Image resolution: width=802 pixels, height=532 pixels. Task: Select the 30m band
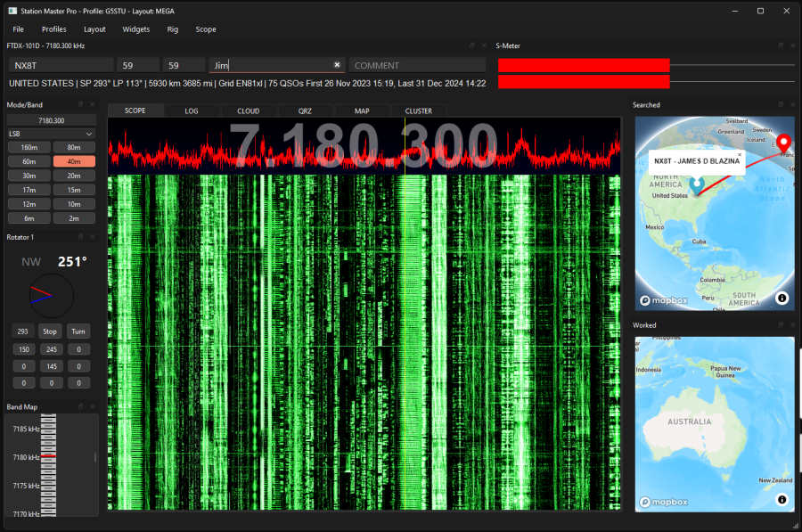click(29, 176)
